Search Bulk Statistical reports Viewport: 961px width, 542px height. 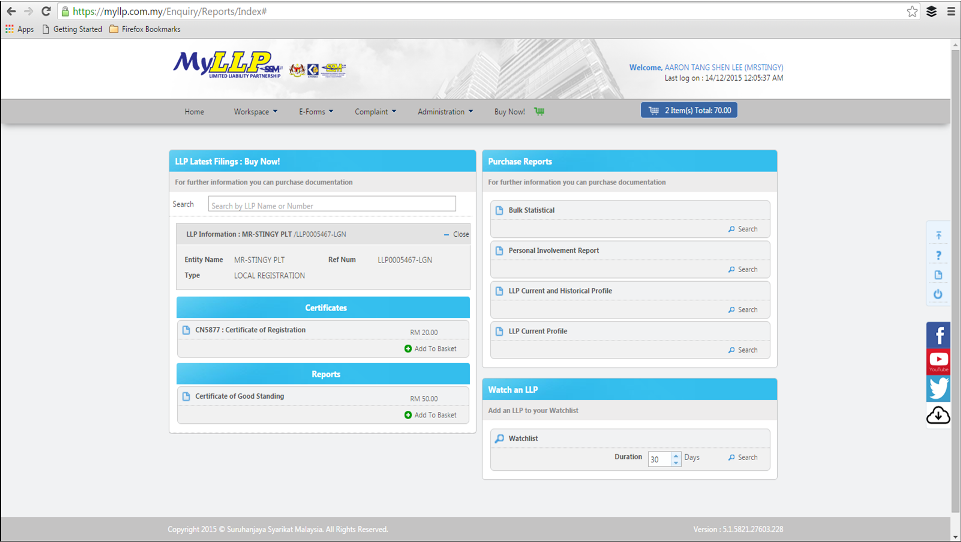click(x=743, y=229)
